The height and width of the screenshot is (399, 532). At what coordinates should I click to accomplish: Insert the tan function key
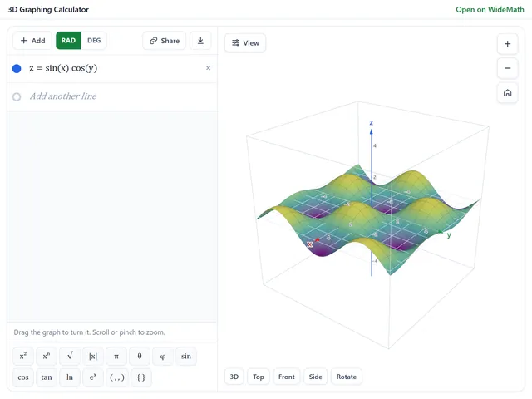click(47, 377)
